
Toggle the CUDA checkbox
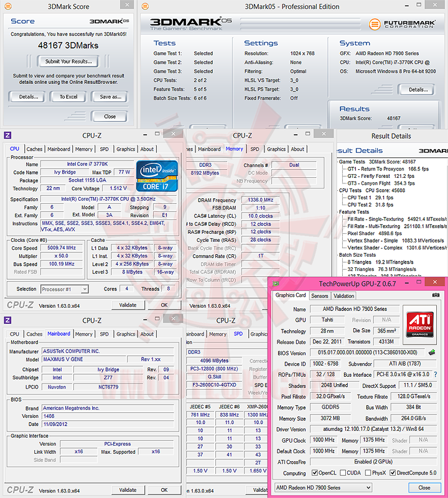tap(343, 473)
